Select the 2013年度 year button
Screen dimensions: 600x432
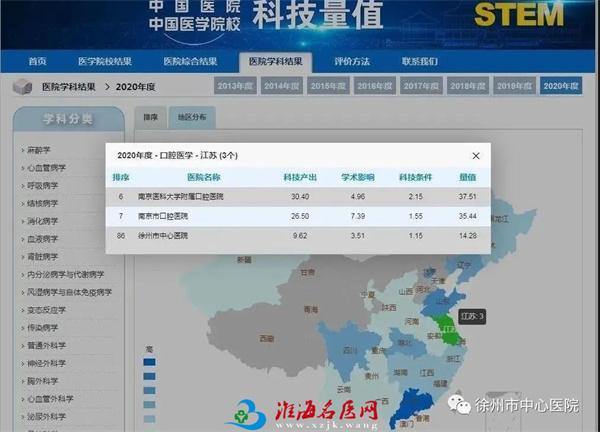pos(235,86)
